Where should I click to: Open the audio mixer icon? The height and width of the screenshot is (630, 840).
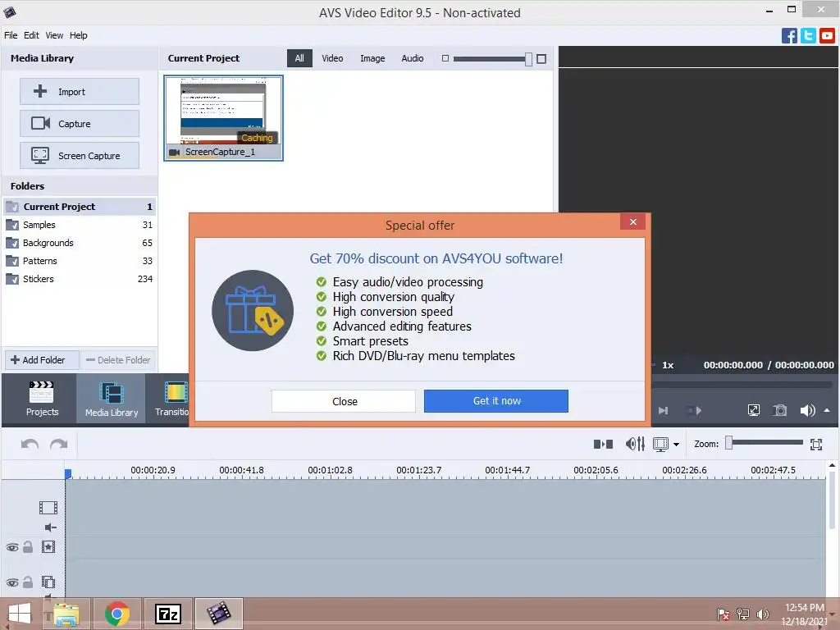(635, 444)
